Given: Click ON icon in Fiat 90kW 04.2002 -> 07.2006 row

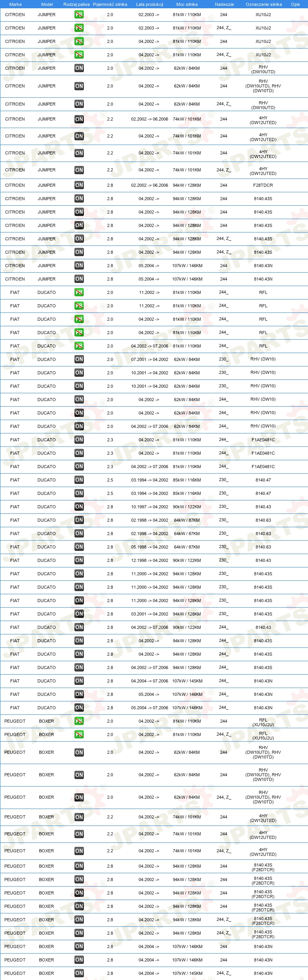Looking at the screenshot, I should coord(79,627).
